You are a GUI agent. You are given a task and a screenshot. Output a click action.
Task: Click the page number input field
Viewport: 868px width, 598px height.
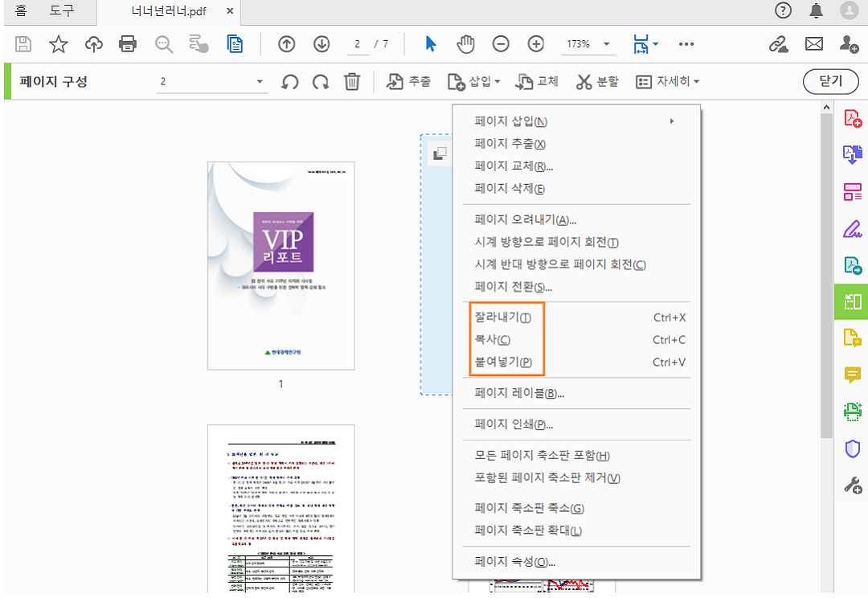tap(356, 44)
